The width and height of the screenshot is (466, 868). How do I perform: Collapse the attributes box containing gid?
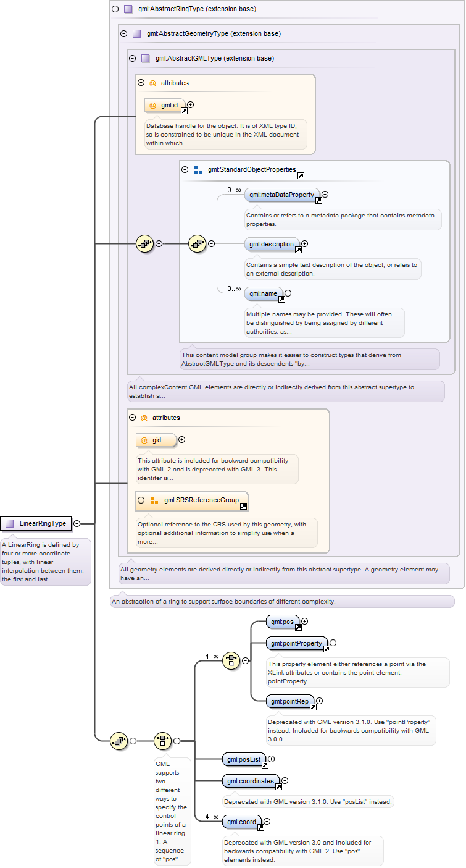coord(132,418)
